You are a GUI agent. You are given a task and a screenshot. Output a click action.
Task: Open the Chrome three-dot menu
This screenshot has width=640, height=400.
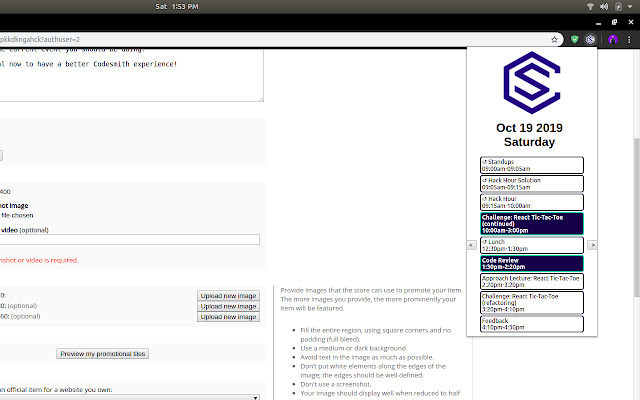coord(629,40)
